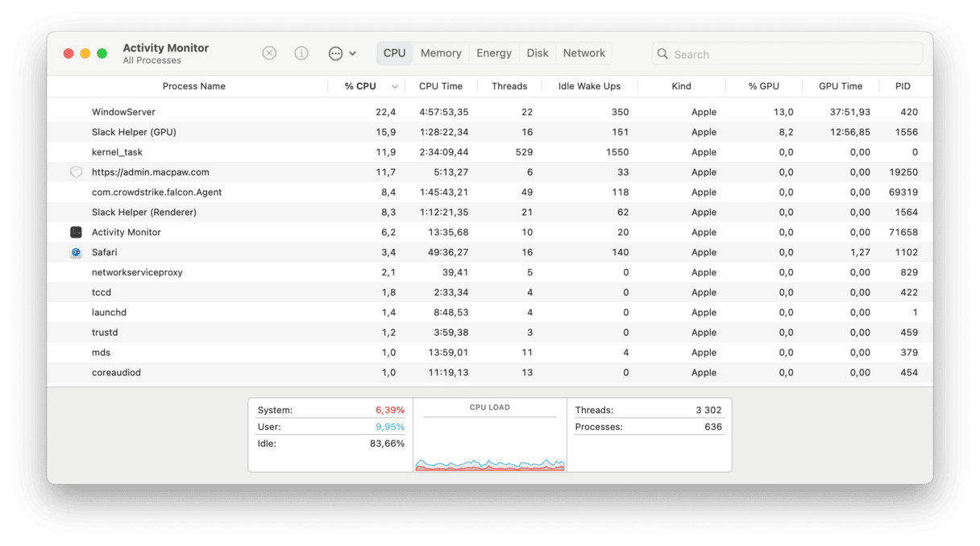This screenshot has height=546, width=980.
Task: Click the Activity Monitor app icon in list
Action: tap(76, 232)
